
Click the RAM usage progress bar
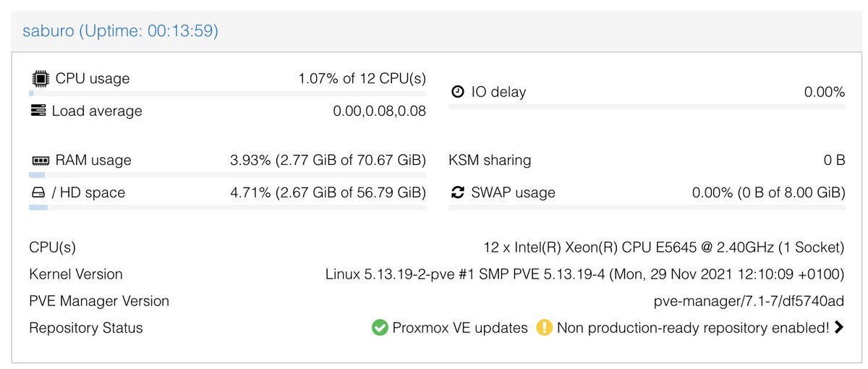pyautogui.click(x=227, y=175)
